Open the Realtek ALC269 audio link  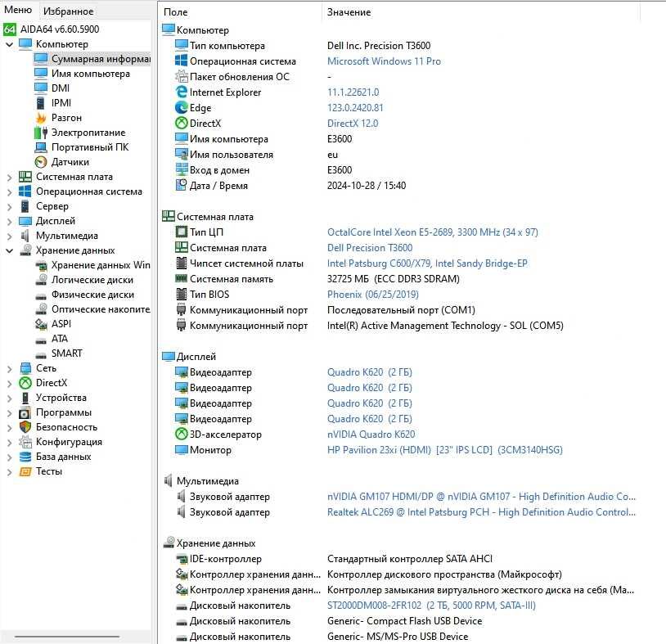pos(481,512)
